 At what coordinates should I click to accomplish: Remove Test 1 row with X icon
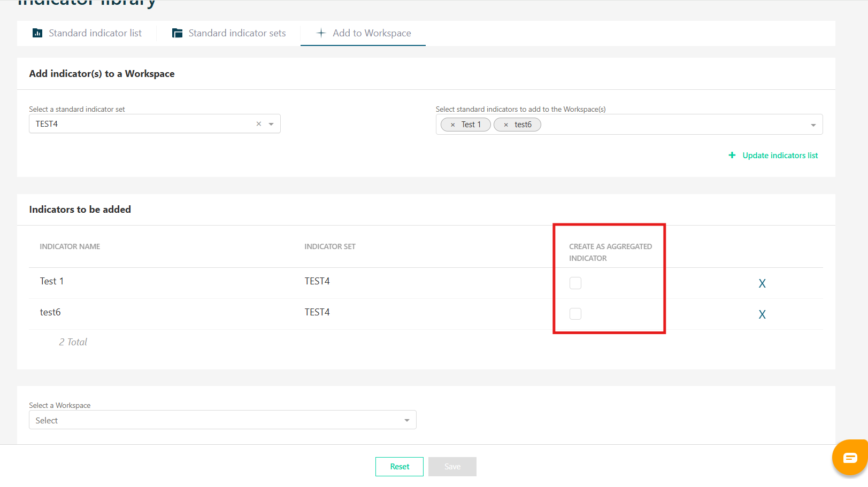pyautogui.click(x=762, y=283)
